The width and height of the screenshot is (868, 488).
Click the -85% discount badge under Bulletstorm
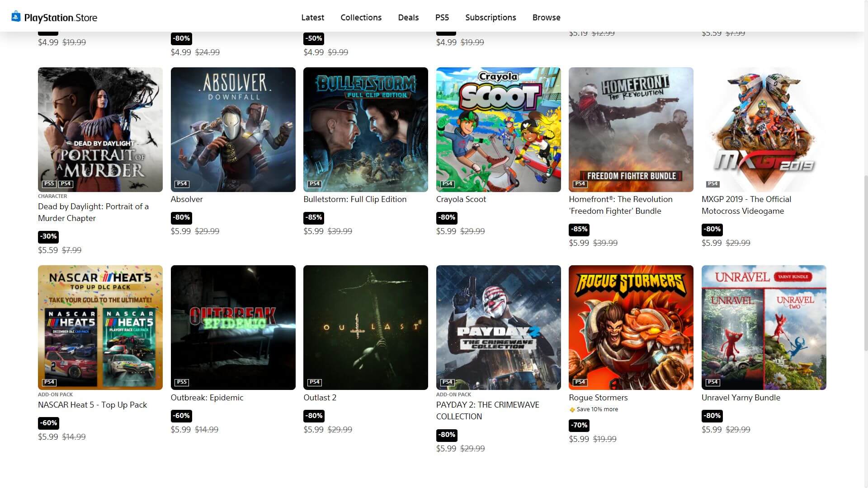314,218
